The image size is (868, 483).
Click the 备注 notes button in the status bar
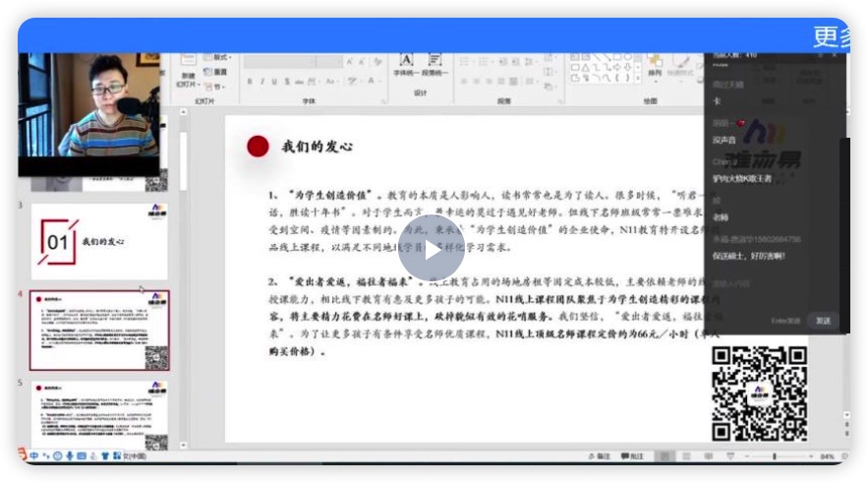pyautogui.click(x=599, y=456)
